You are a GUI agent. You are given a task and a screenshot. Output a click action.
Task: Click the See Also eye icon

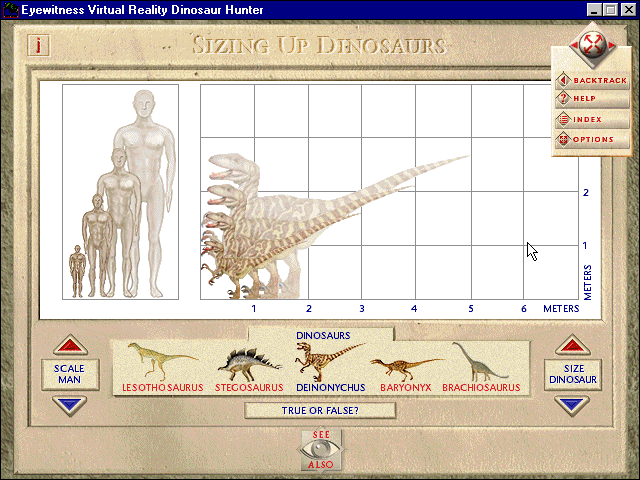coord(321,449)
